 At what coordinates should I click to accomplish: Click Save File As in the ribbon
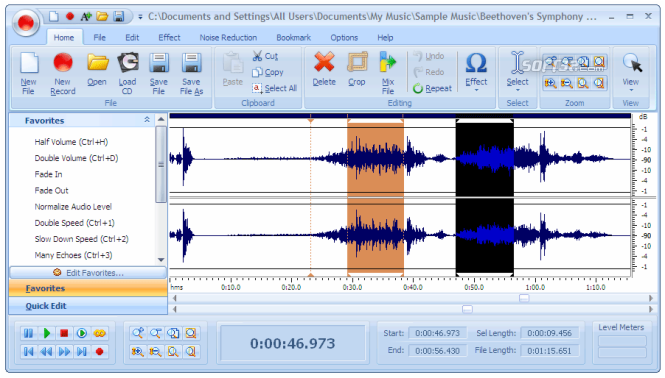point(191,73)
